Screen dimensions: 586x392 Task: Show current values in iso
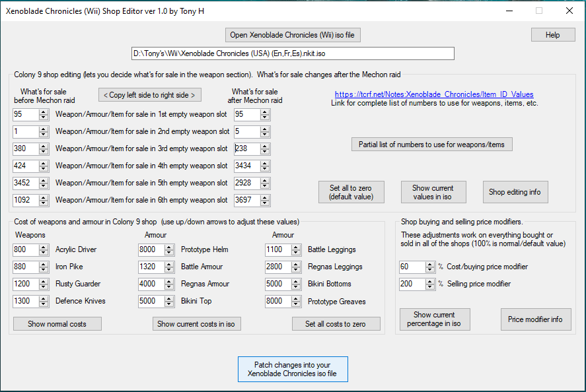433,192
